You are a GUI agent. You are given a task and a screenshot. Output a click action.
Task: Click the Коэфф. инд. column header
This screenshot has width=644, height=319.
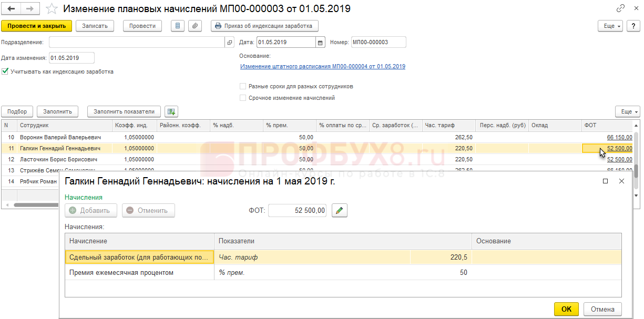(x=134, y=126)
